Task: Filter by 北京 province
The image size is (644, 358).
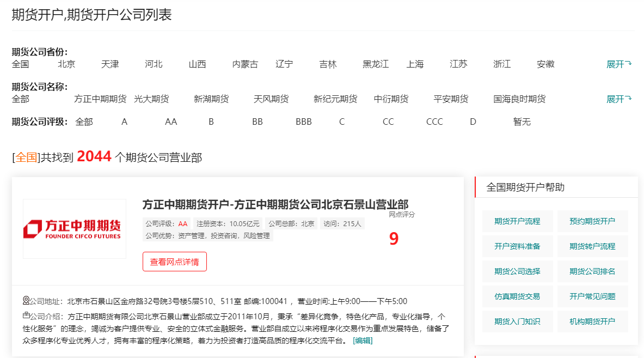Action: [x=66, y=64]
